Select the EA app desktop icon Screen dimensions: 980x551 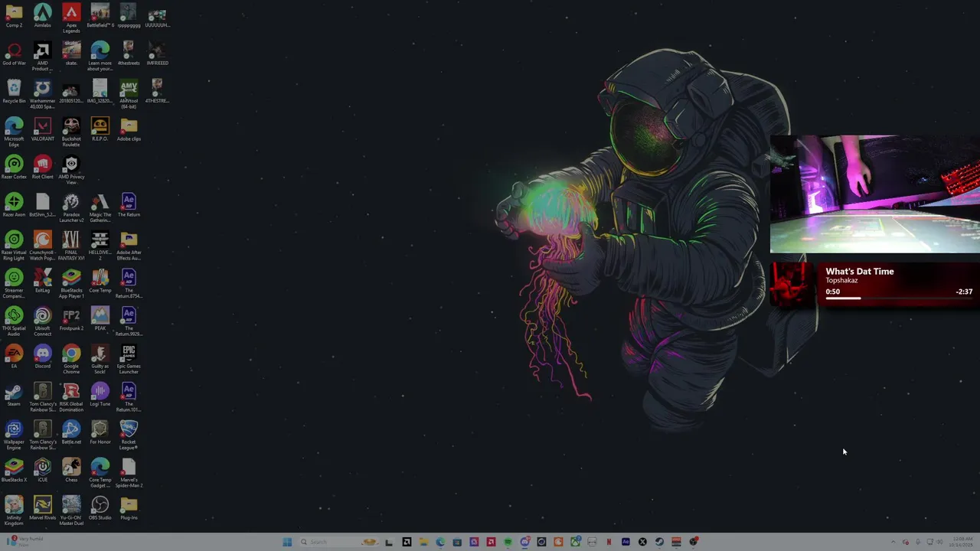[x=14, y=357]
